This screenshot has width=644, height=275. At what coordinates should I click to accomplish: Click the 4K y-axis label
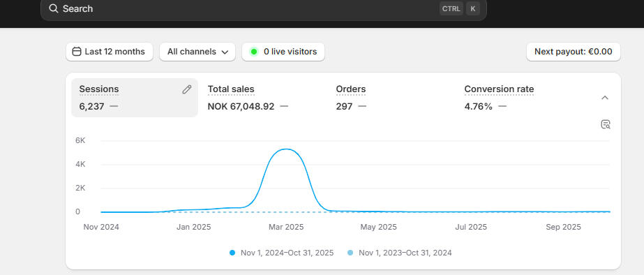(80, 165)
